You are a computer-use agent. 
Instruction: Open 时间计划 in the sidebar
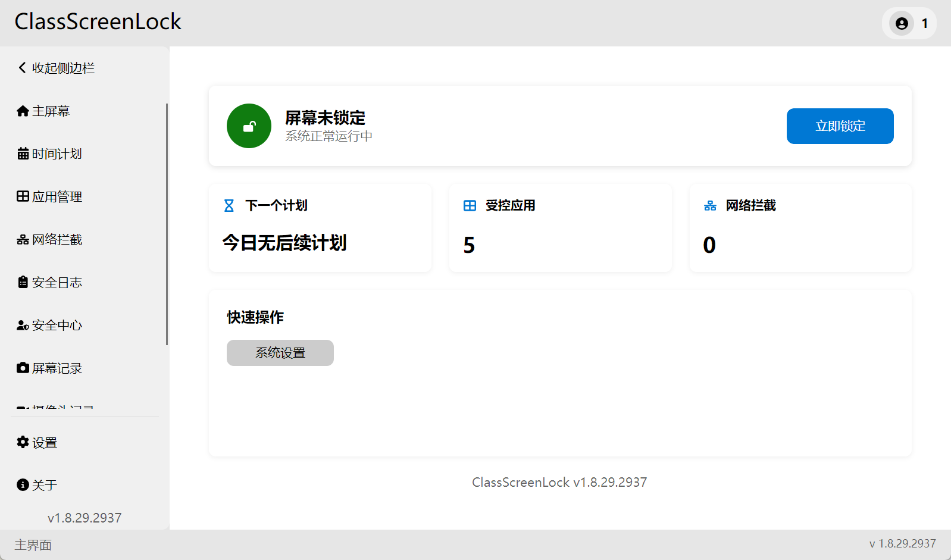coord(57,154)
